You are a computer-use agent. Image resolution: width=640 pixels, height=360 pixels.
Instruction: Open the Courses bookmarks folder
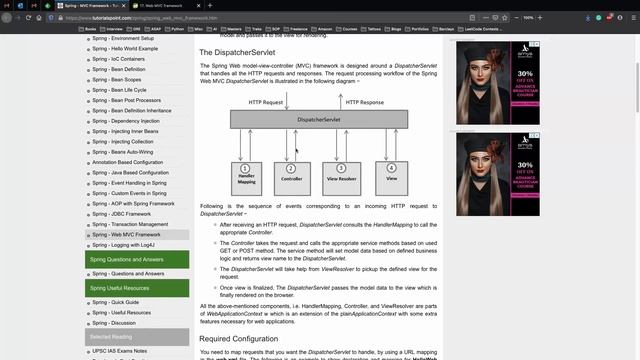point(347,29)
